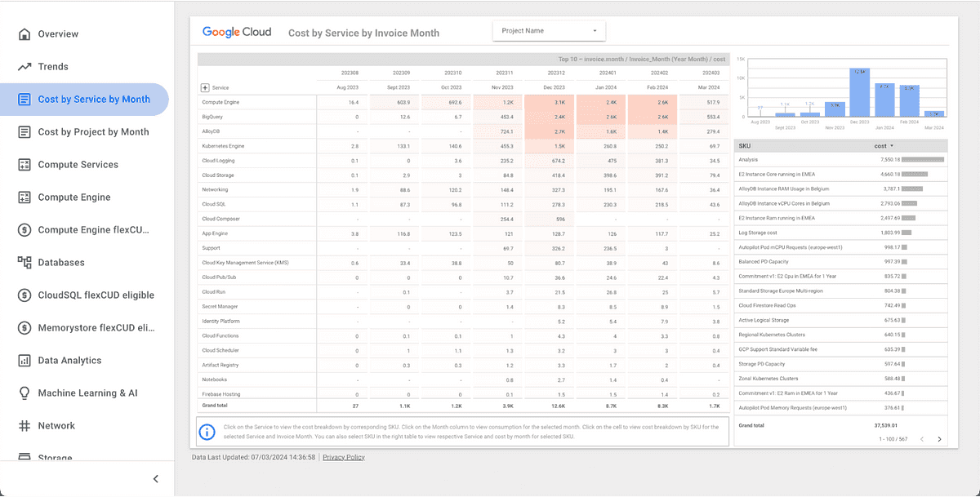Viewport: 980px width, 497px height.
Task: Select Regional Kubernetes Clusters SKU row
Action: (841, 335)
